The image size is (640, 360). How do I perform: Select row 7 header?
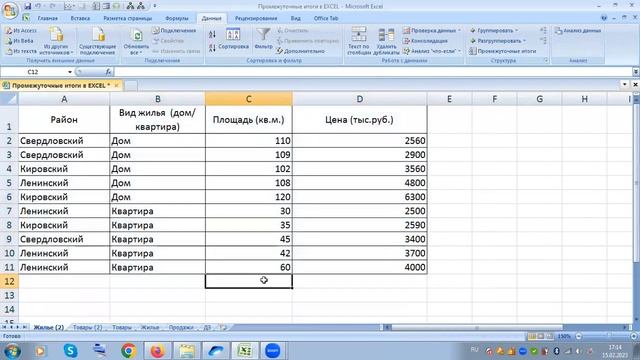click(9, 211)
